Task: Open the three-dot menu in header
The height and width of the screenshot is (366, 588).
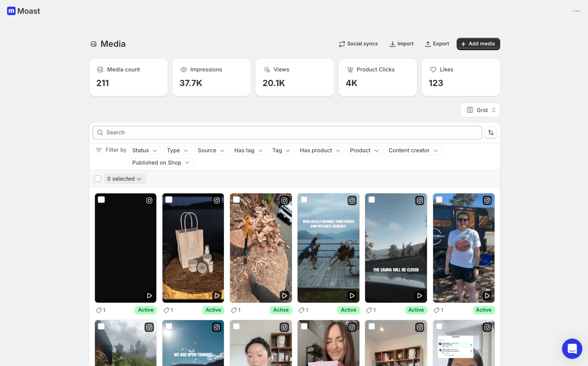Action: pyautogui.click(x=576, y=11)
